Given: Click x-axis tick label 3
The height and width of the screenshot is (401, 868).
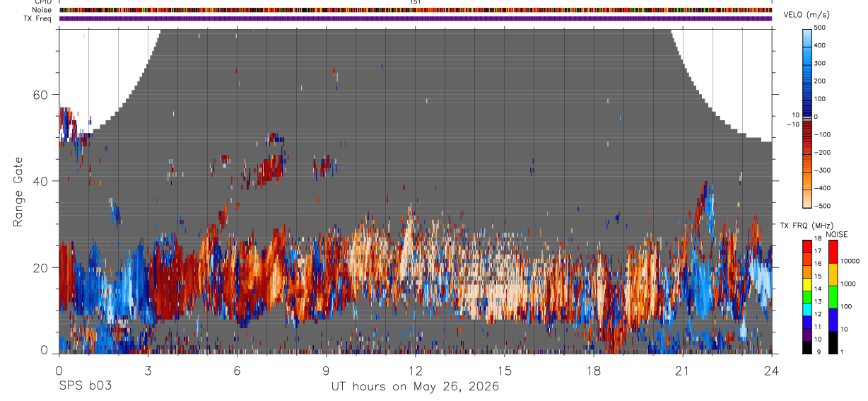Looking at the screenshot, I should 148,371.
